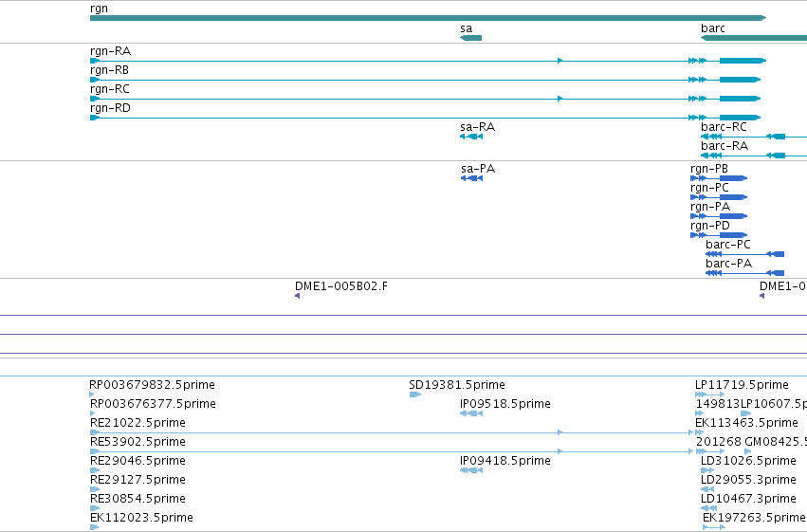The height and width of the screenshot is (532, 807).
Task: Click the GM08425 EST label
Action: click(776, 442)
